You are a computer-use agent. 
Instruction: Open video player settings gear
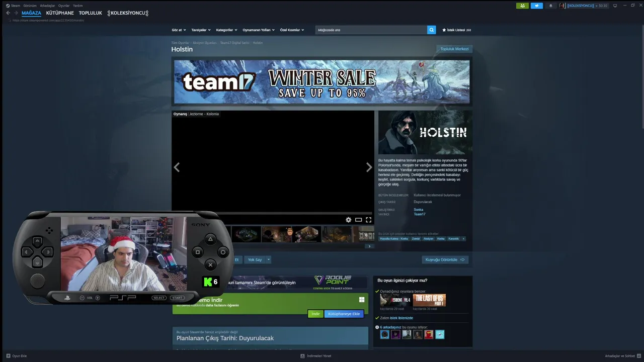[x=348, y=220]
